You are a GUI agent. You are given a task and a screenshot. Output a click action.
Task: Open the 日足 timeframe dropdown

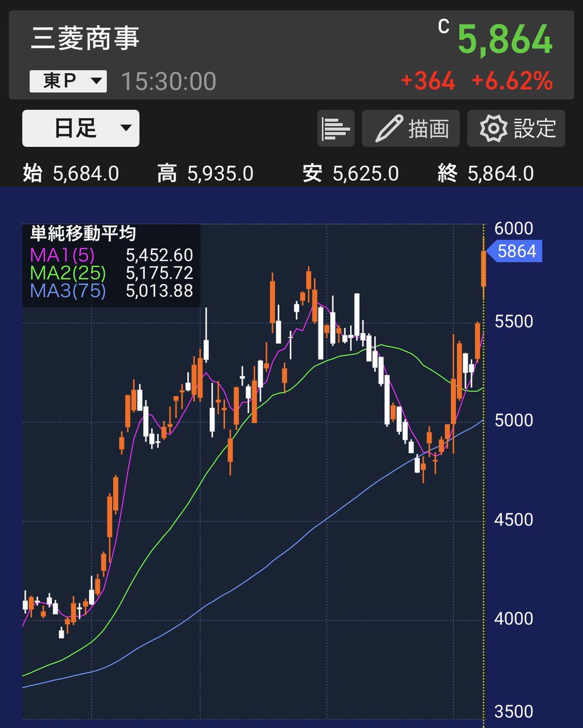click(81, 128)
